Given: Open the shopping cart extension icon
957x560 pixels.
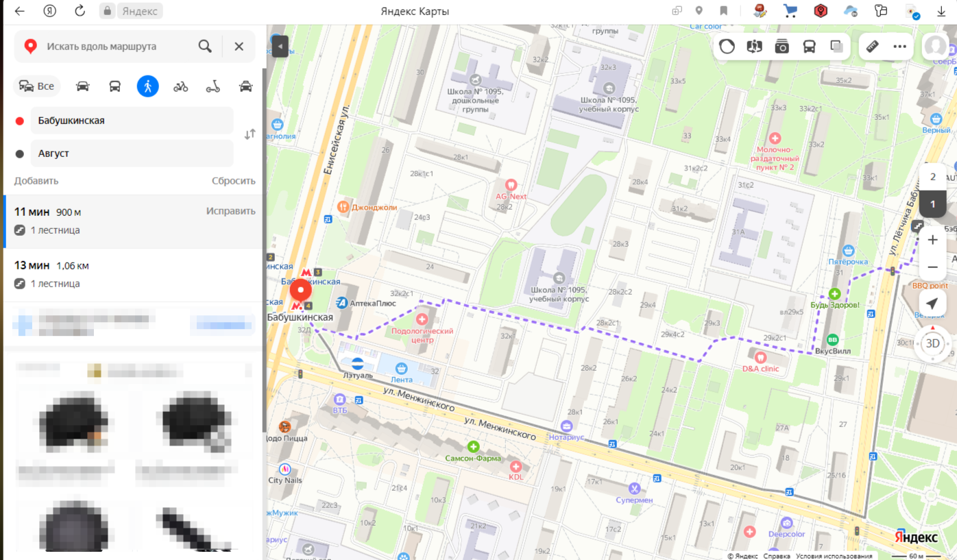Looking at the screenshot, I should point(790,11).
